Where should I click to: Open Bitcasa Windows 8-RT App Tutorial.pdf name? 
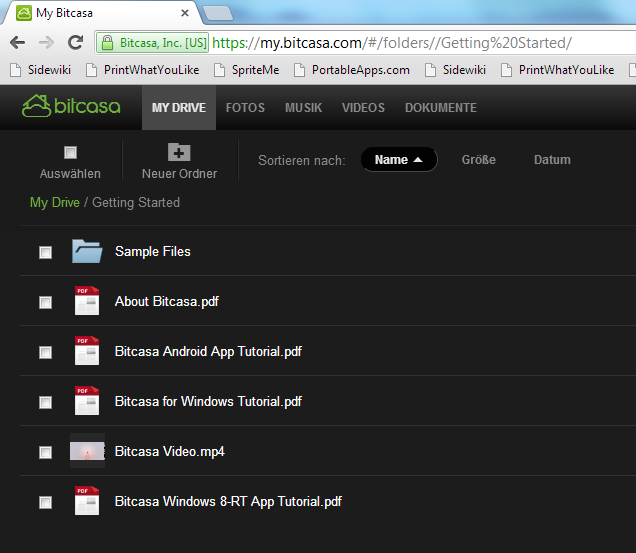point(228,501)
